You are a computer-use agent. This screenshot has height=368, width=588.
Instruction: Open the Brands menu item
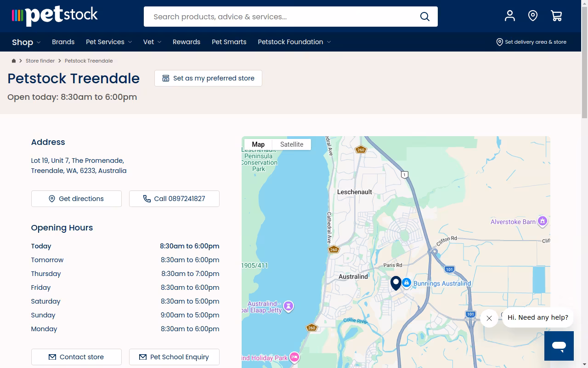(x=63, y=42)
